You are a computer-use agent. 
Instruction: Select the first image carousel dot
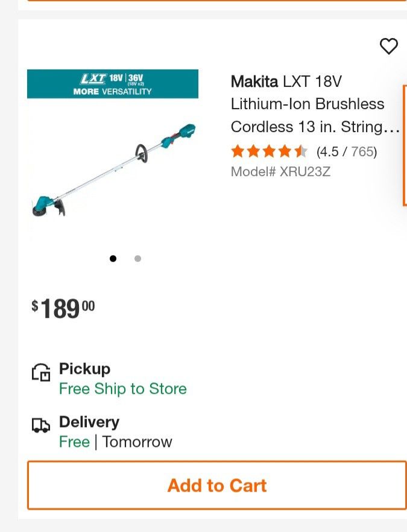coord(113,259)
